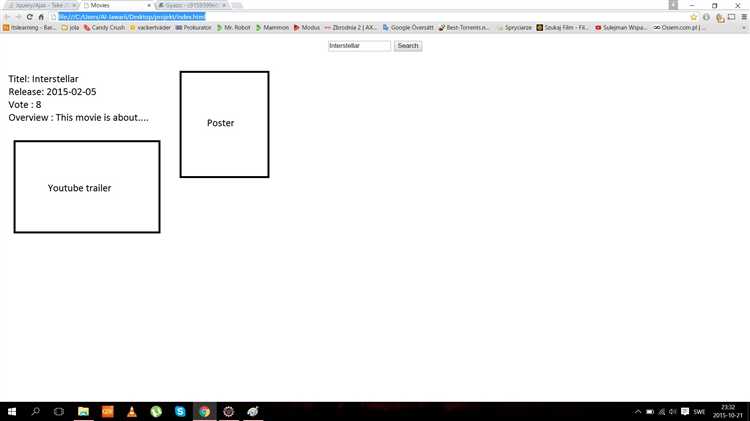750x421 pixels.
Task: Click the home button in toolbar
Action: [41, 17]
